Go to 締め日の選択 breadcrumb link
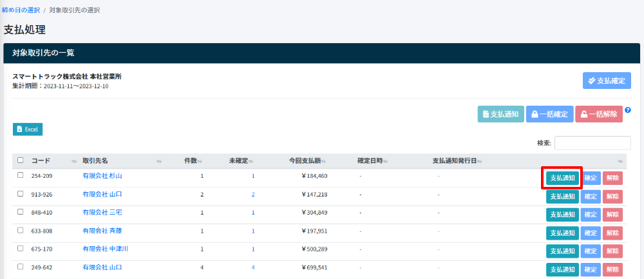644x279 pixels. tap(21, 10)
